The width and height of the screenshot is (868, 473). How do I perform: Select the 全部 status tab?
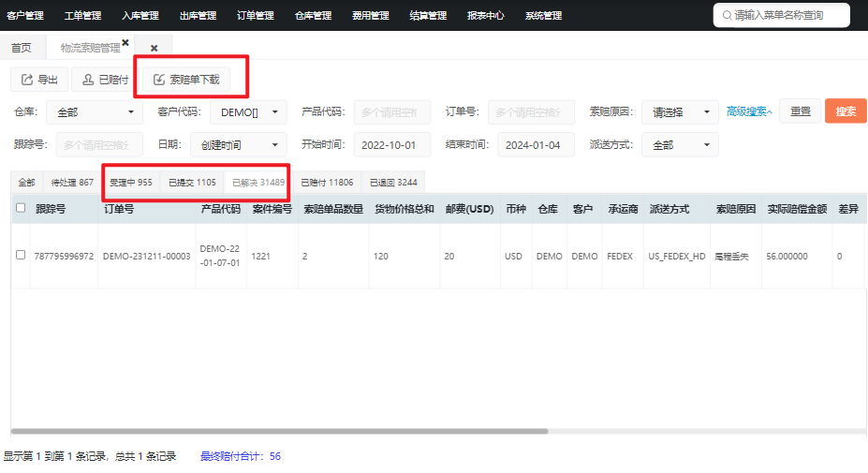click(26, 183)
